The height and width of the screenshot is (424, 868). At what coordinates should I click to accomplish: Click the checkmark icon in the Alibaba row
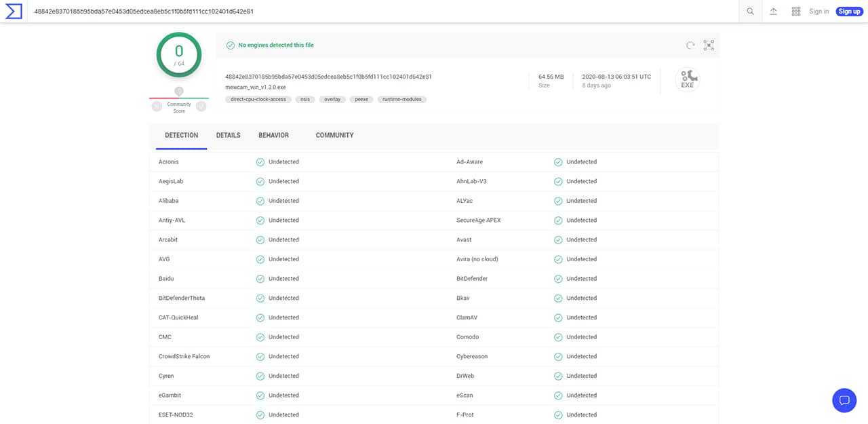260,201
